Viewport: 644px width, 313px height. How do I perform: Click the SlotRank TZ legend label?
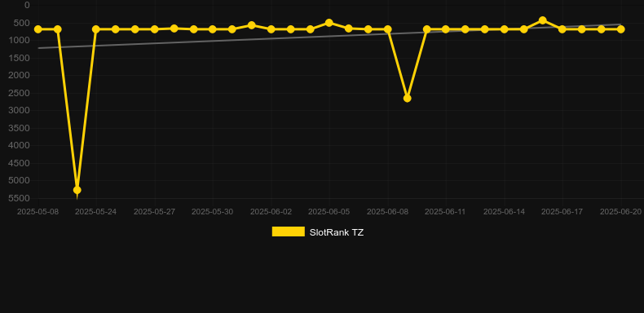[337, 232]
